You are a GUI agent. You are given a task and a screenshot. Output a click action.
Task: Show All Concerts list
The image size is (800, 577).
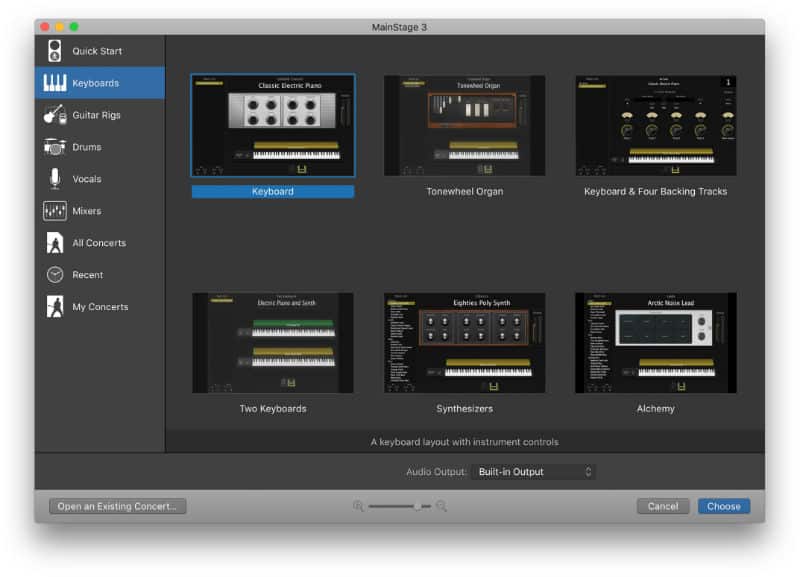click(x=100, y=243)
